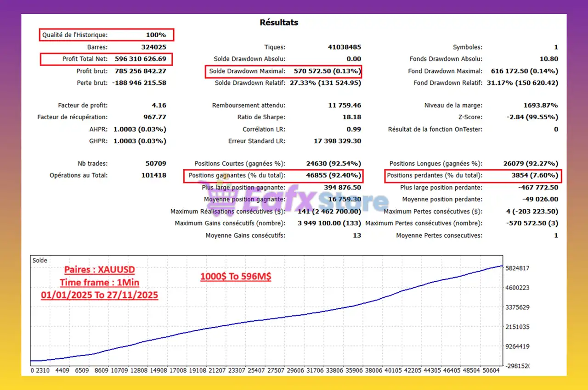
Task: Select the Paires : XAUUSD annotation
Action: click(99, 270)
